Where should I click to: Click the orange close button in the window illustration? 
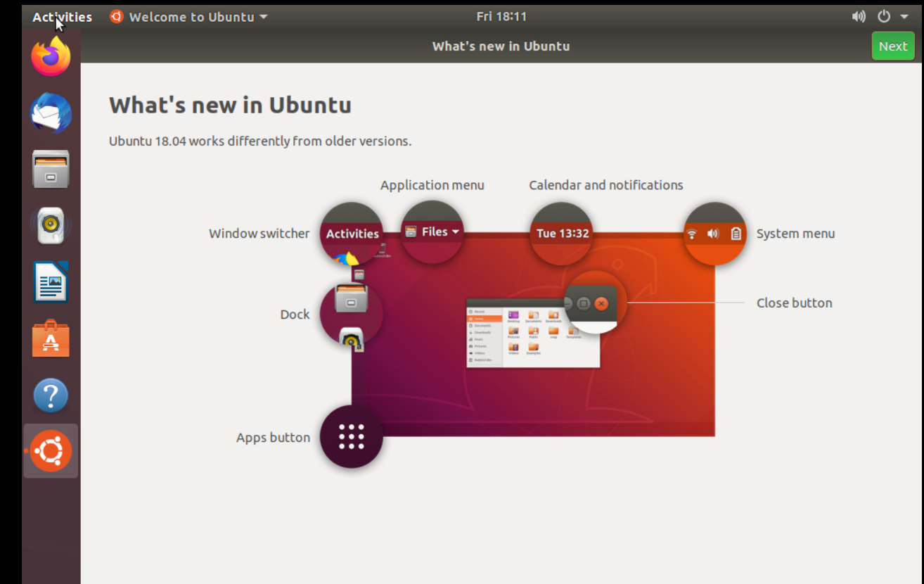pos(601,303)
